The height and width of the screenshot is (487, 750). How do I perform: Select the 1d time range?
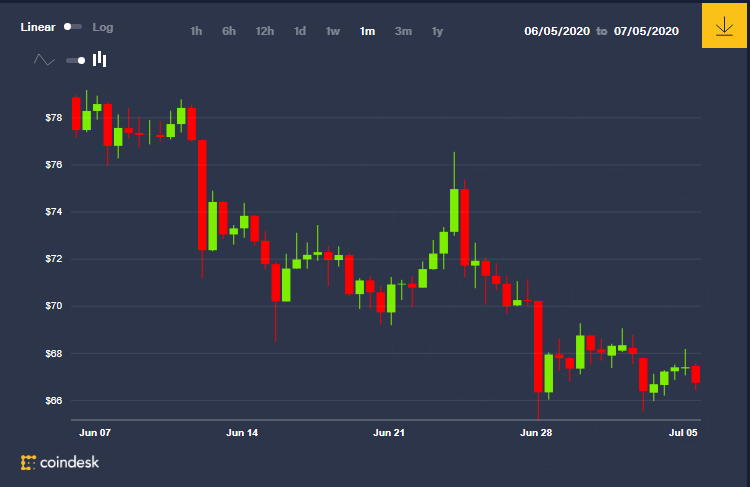[300, 31]
